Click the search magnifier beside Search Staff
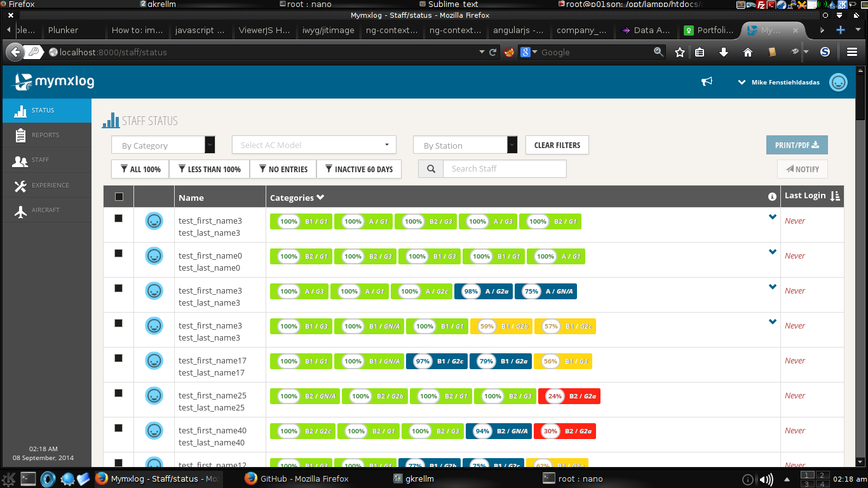868x488 pixels. [x=431, y=169]
